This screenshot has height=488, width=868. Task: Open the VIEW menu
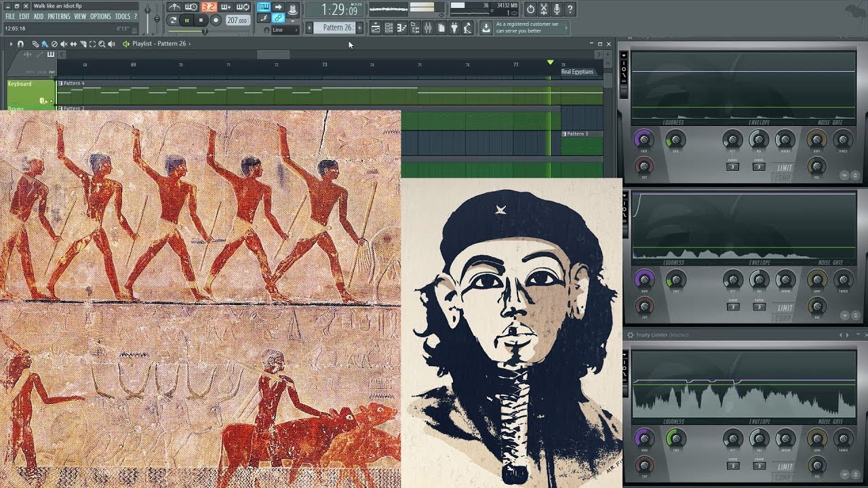80,16
